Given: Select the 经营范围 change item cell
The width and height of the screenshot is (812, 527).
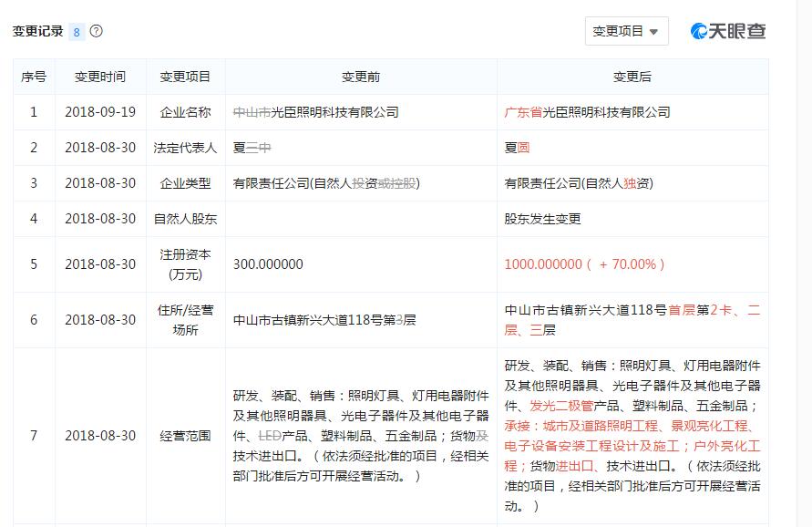Looking at the screenshot, I should (x=185, y=436).
